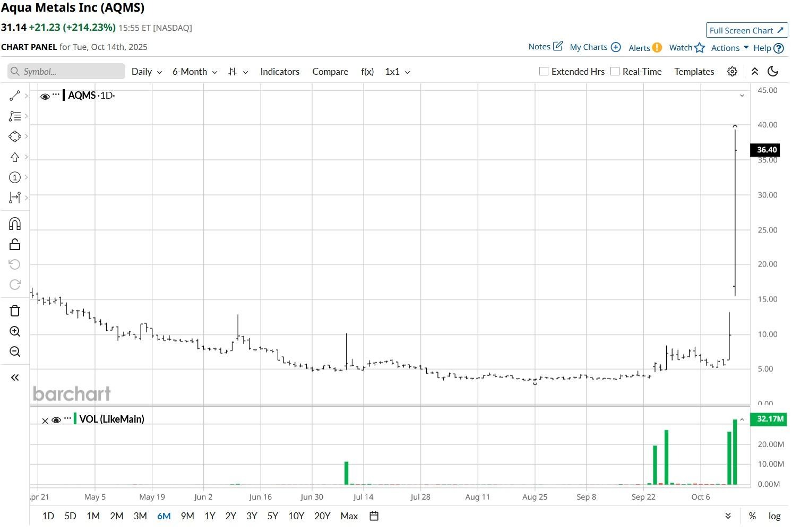792x532 pixels.
Task: Expand bottom options double chevron
Action: point(728,516)
